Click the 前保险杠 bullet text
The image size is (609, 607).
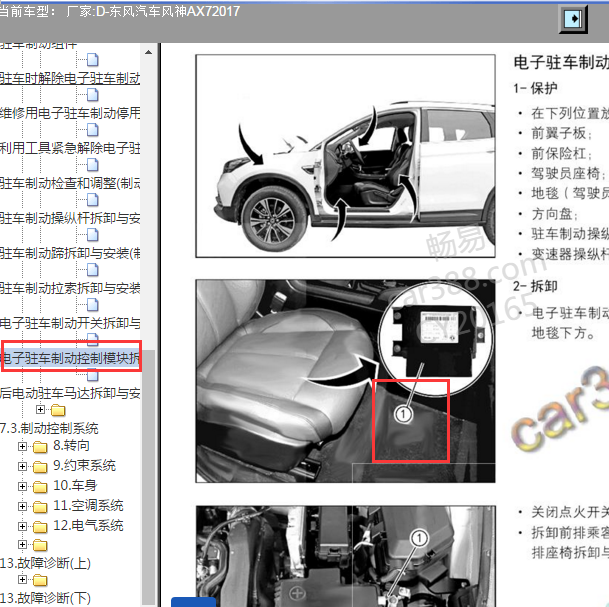[561, 153]
